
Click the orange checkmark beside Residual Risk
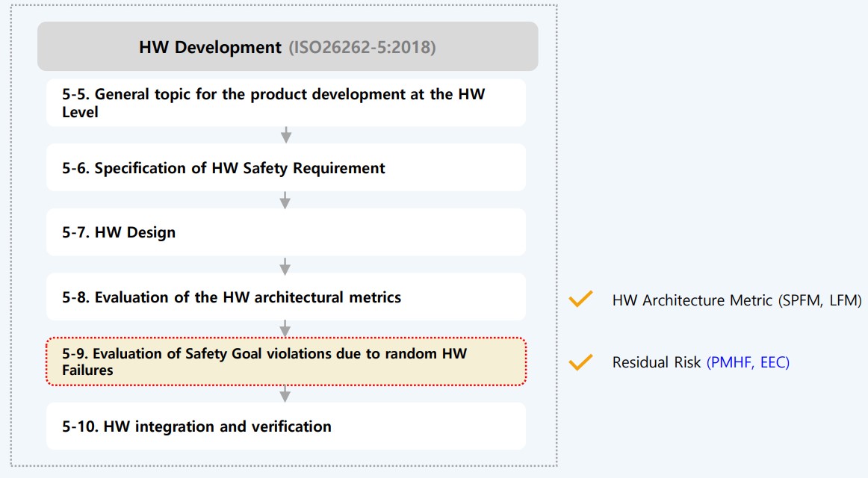580,362
